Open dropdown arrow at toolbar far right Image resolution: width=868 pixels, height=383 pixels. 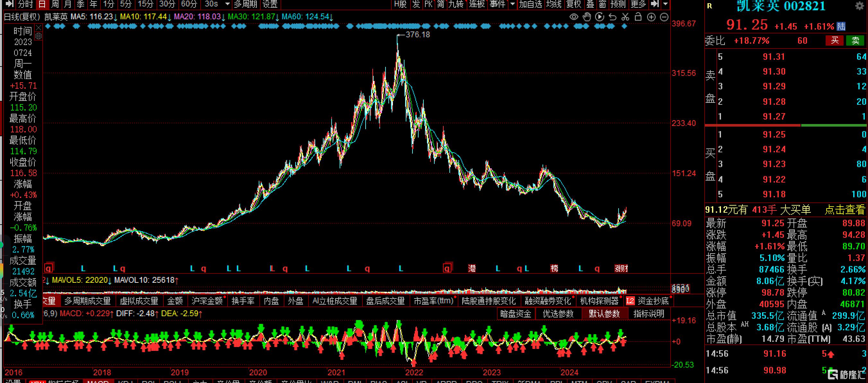click(x=665, y=4)
